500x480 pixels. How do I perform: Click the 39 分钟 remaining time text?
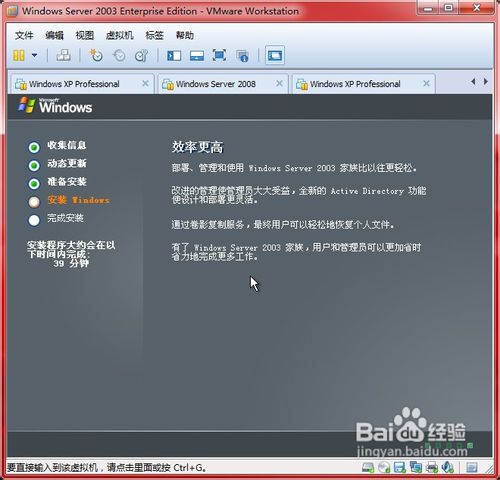pyautogui.click(x=71, y=263)
